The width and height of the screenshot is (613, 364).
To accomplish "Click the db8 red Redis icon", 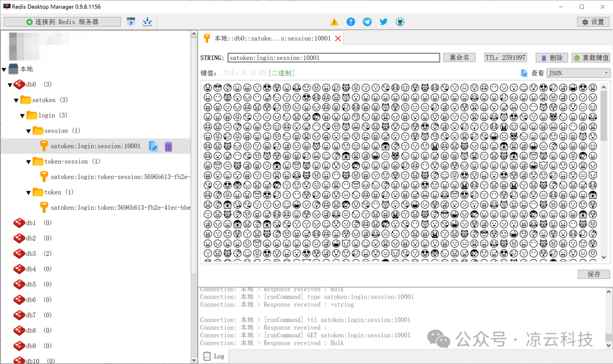I will point(19,331).
